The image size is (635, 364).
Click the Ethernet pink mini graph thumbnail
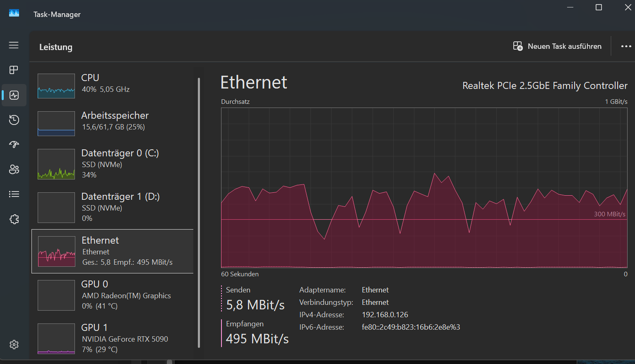tap(56, 251)
